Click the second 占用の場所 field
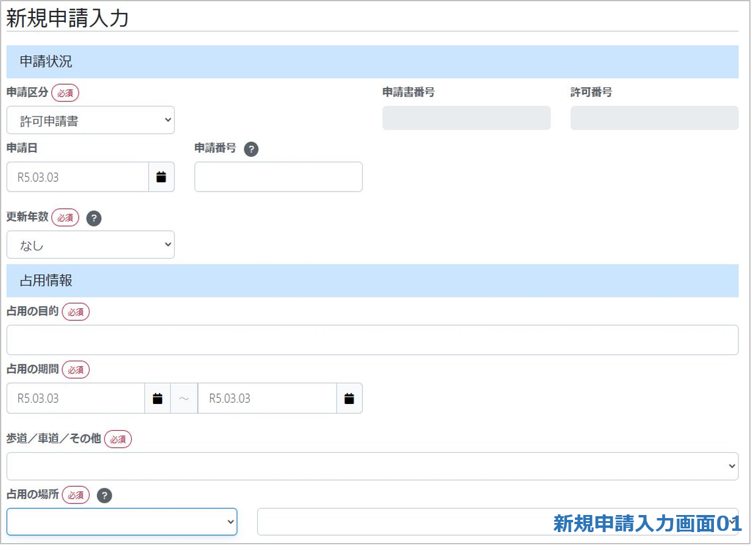The height and width of the screenshot is (551, 756). [498, 522]
